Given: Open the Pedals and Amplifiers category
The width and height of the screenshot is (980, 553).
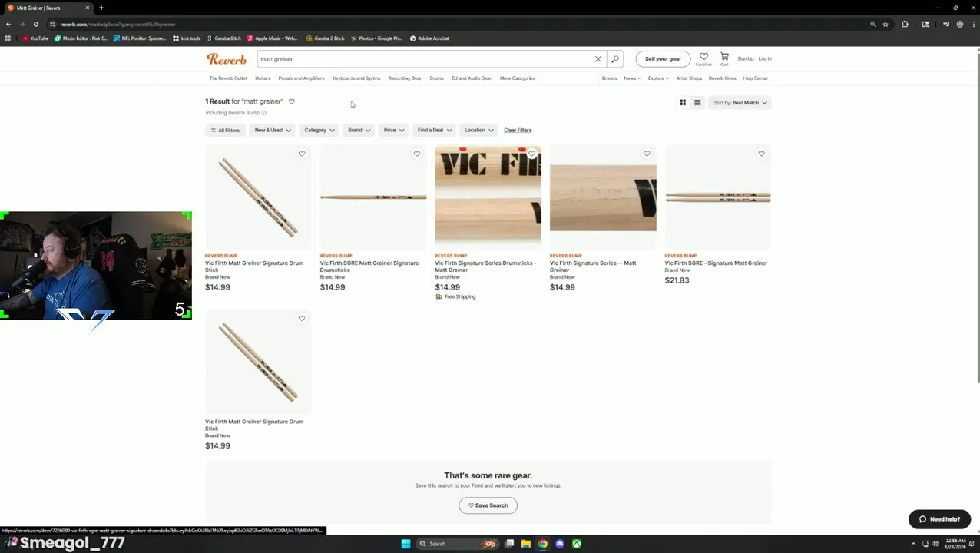Looking at the screenshot, I should pos(301,78).
